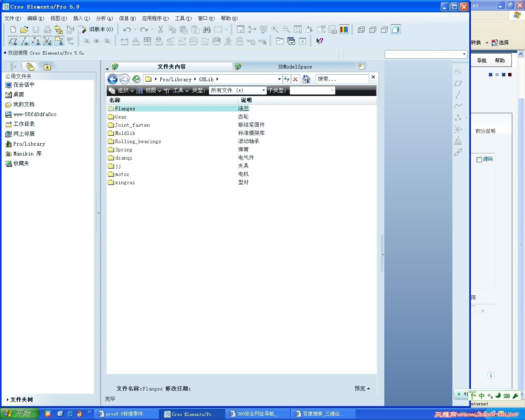
Task: Open Find with the binoculars icon
Action: (x=207, y=30)
